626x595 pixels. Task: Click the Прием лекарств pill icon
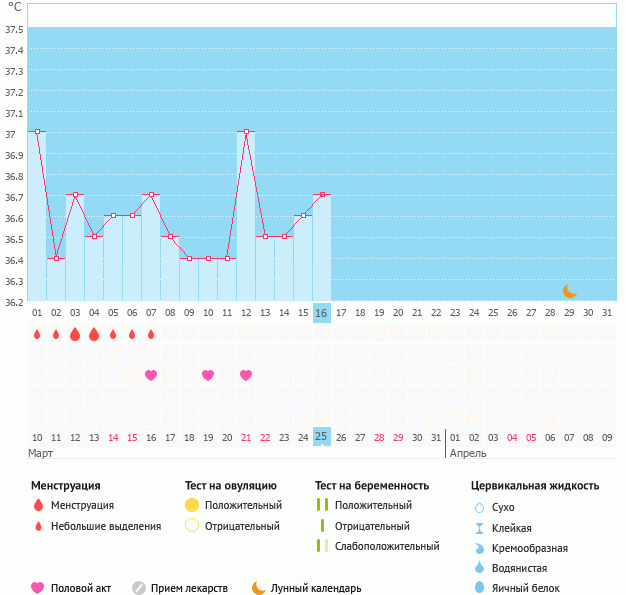tap(139, 588)
